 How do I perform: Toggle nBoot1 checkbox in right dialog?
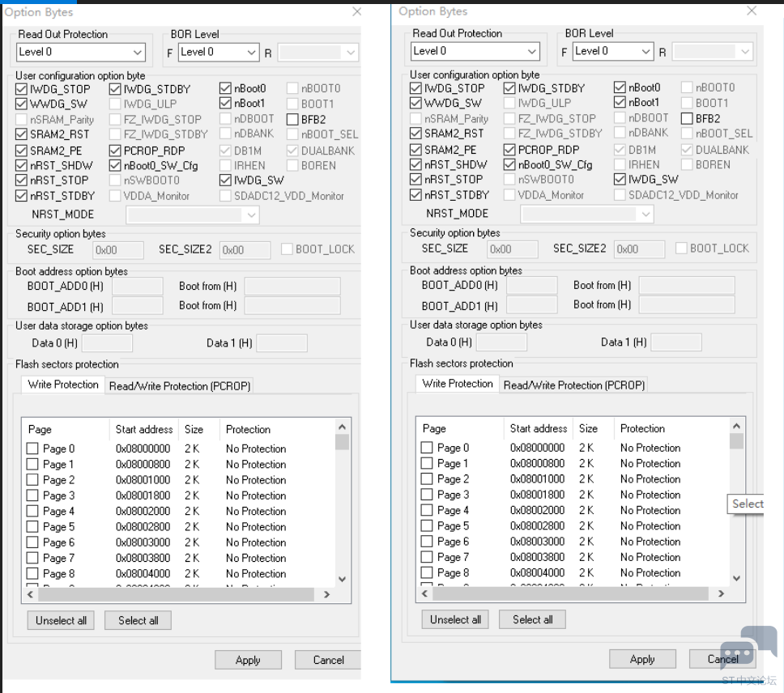[620, 103]
